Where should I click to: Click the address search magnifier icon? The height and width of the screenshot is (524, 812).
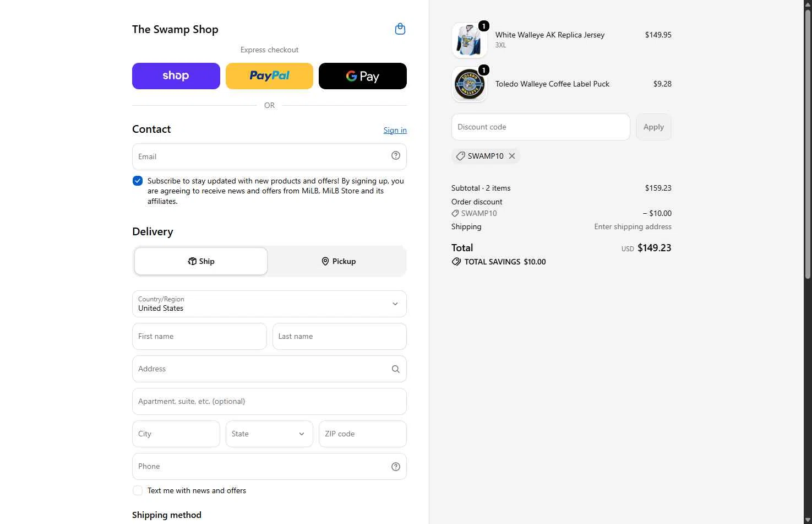395,369
